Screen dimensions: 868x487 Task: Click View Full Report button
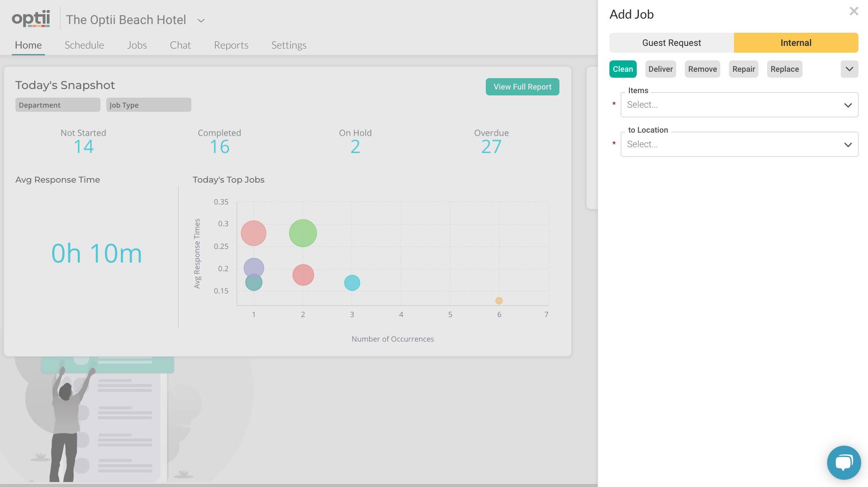(x=522, y=87)
